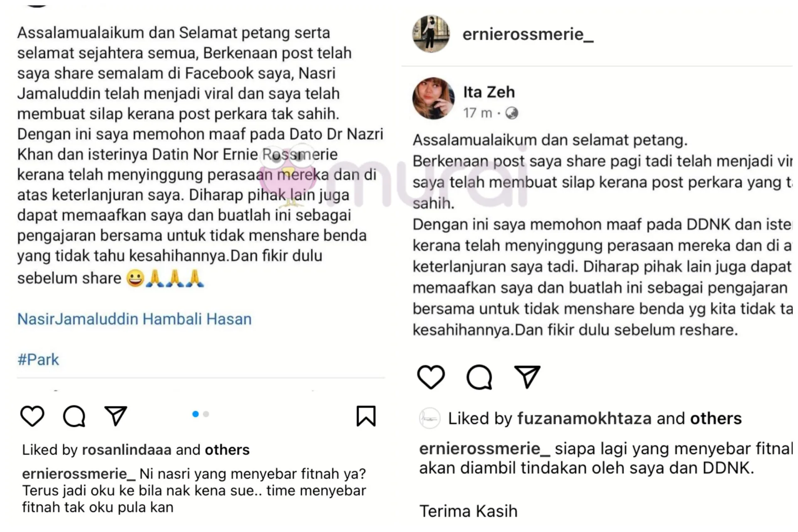
Task: Send the right post via paper plane icon
Action: coord(527,377)
